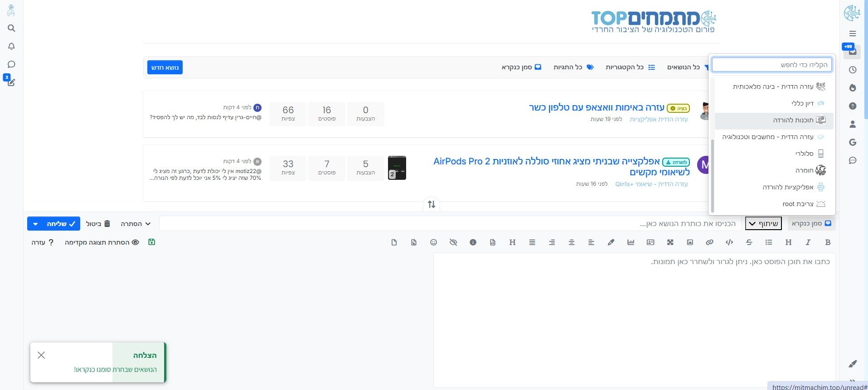The image size is (868, 390).
Task: Open the כל הקטגוריות filter dropdown
Action: (x=630, y=67)
